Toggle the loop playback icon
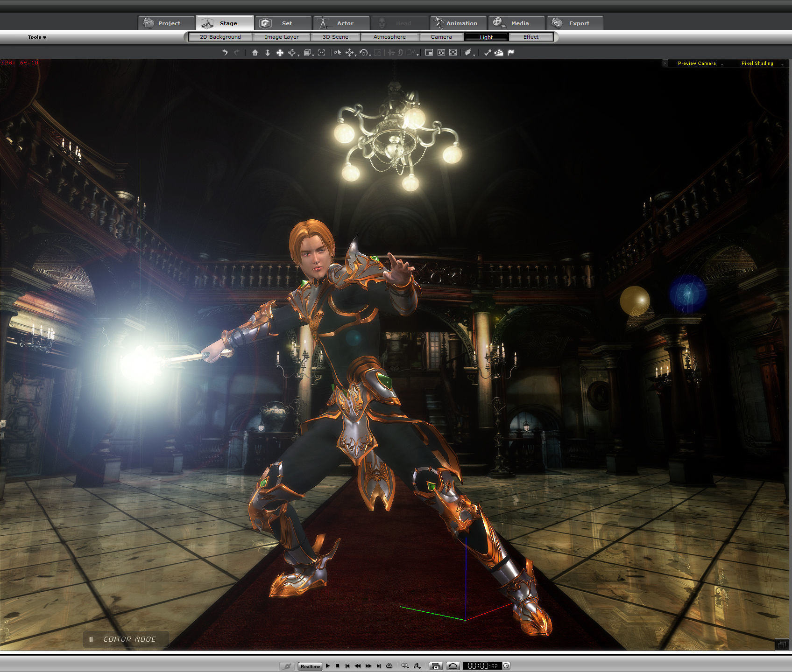The height and width of the screenshot is (672, 792). click(x=389, y=665)
